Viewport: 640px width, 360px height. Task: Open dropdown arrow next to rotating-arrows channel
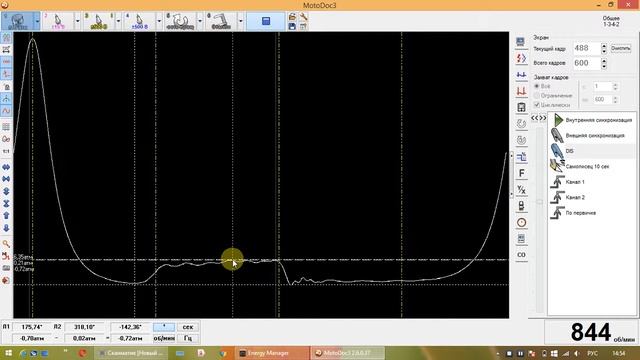tap(200, 21)
